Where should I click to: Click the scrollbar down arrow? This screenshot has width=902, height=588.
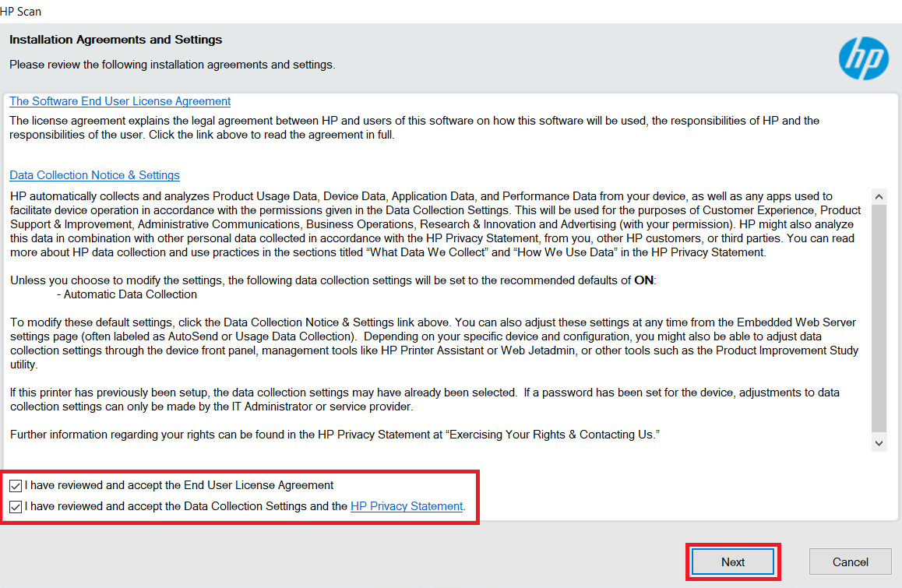click(879, 442)
